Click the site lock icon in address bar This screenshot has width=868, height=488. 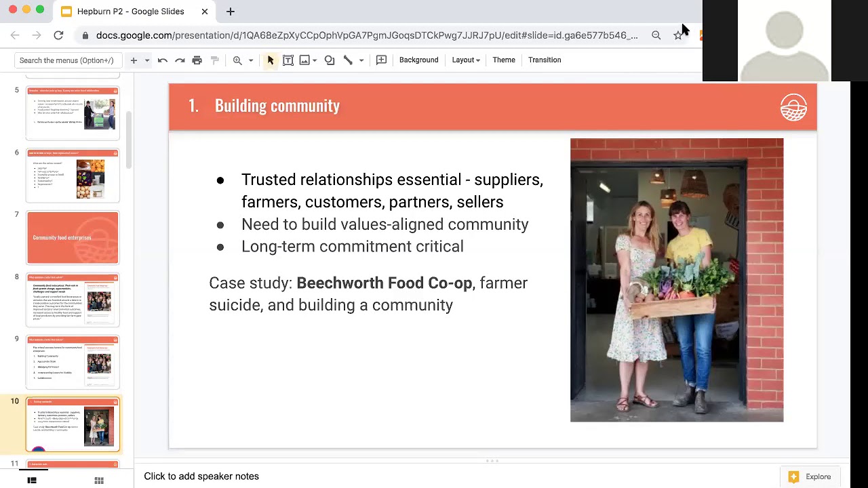click(x=85, y=35)
